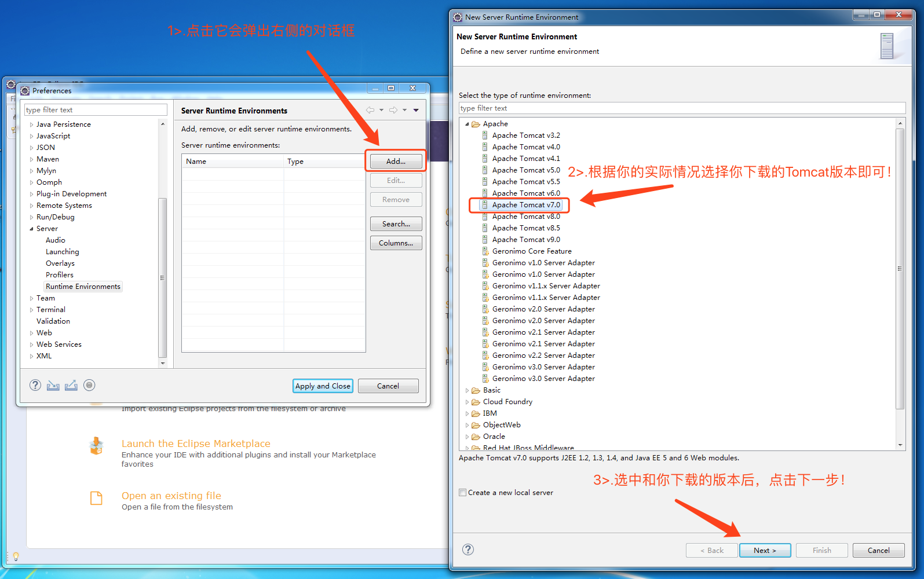Expand the Java Persistence preferences node
This screenshot has width=924, height=579.
(31, 124)
